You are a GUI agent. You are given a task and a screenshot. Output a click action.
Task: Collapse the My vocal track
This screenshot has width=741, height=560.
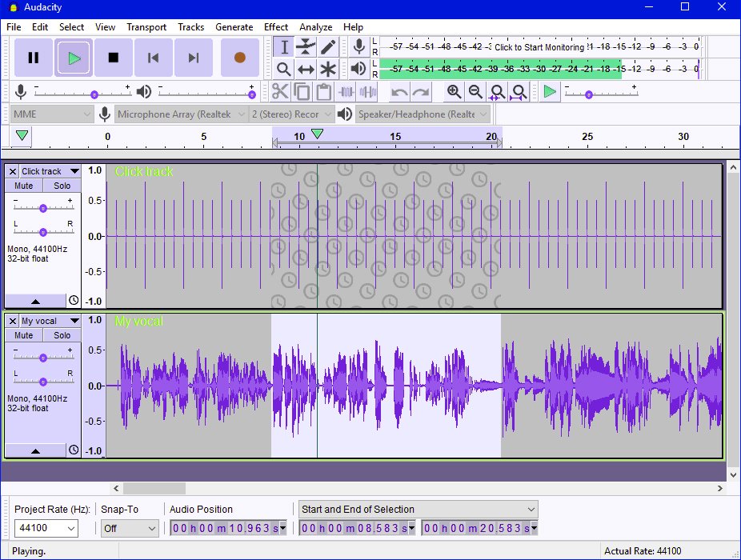35,451
